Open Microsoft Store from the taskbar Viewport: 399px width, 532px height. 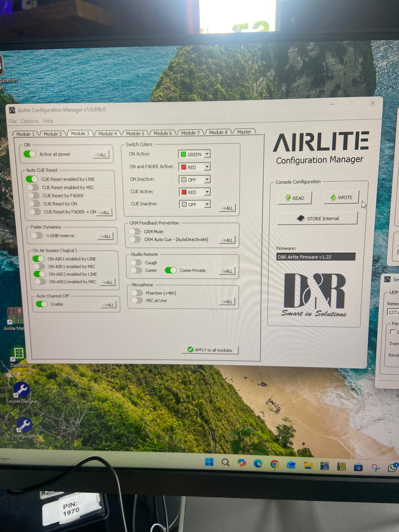(358, 467)
